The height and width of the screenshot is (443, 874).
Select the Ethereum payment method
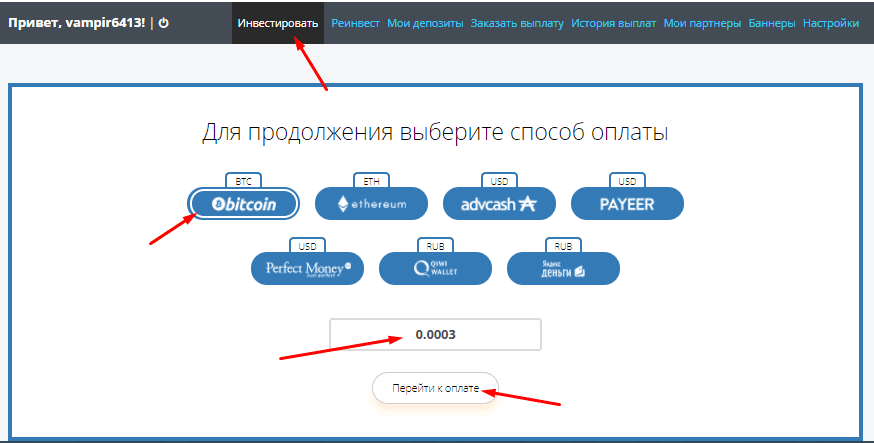(371, 204)
